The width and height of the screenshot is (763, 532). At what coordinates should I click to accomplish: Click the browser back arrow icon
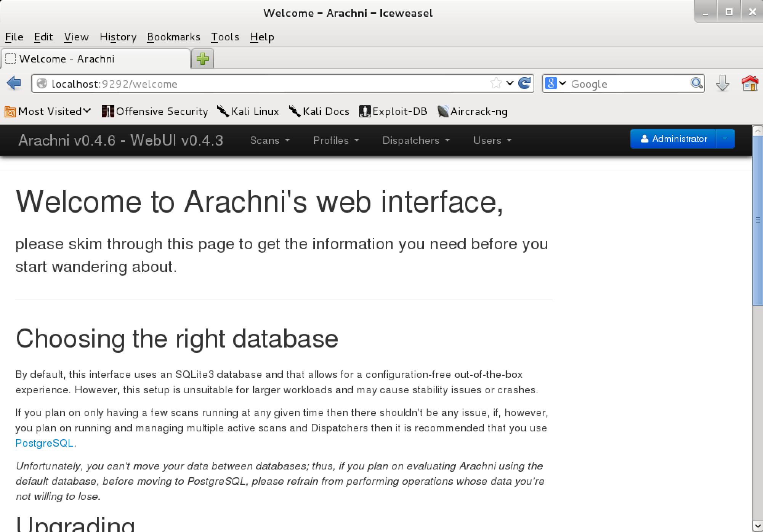[14, 83]
